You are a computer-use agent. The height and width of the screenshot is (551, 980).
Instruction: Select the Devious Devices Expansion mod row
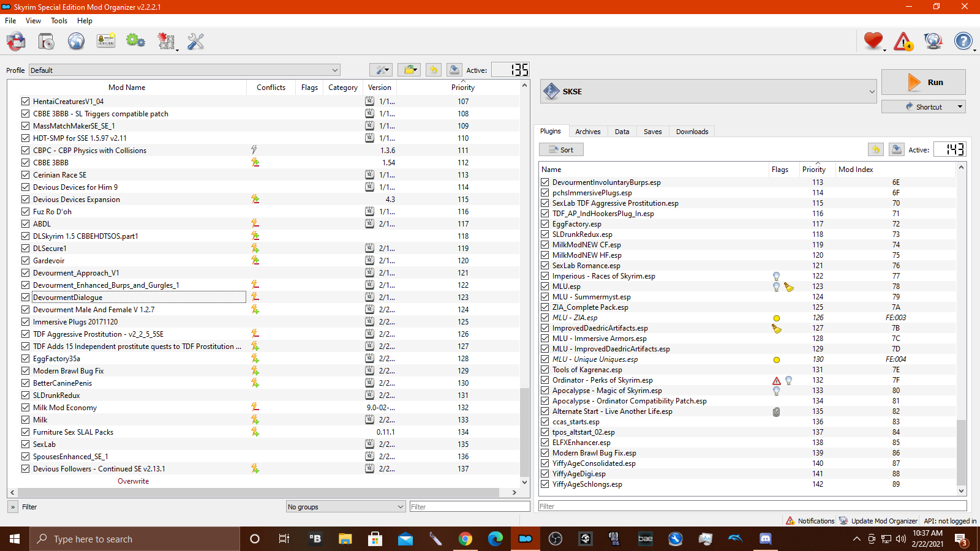263,199
